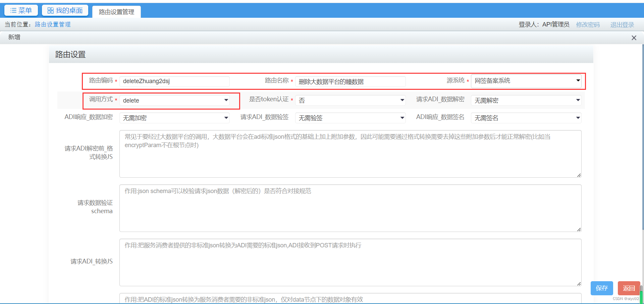The width and height of the screenshot is (644, 304).
Task: Click the 登录人: API管理员 text
Action: point(544,24)
